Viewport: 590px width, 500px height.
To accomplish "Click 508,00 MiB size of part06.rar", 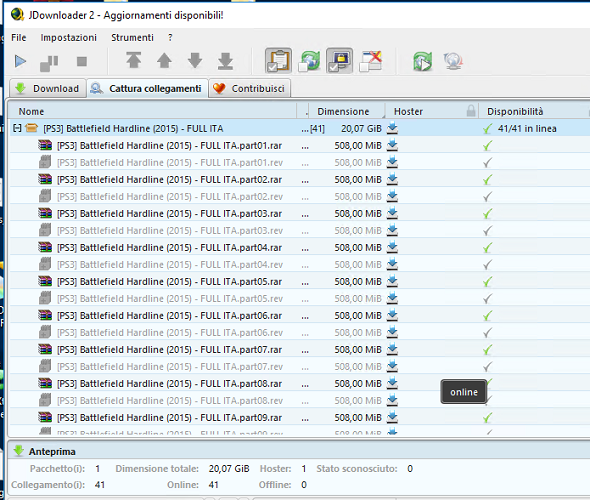I will coord(358,315).
